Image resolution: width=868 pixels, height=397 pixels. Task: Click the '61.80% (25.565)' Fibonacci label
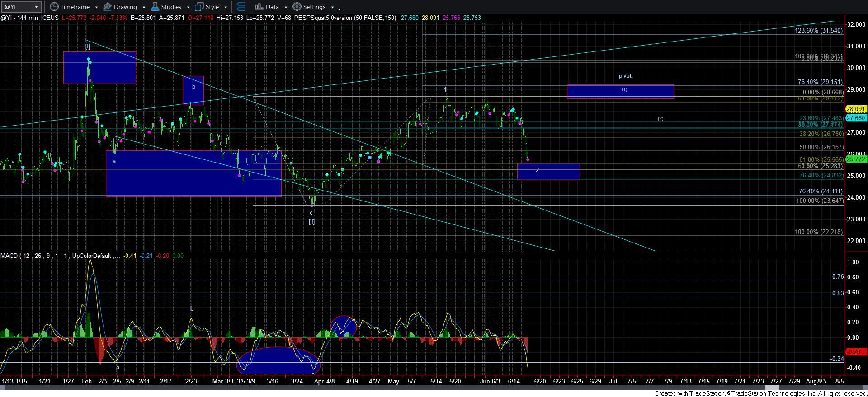(821, 160)
